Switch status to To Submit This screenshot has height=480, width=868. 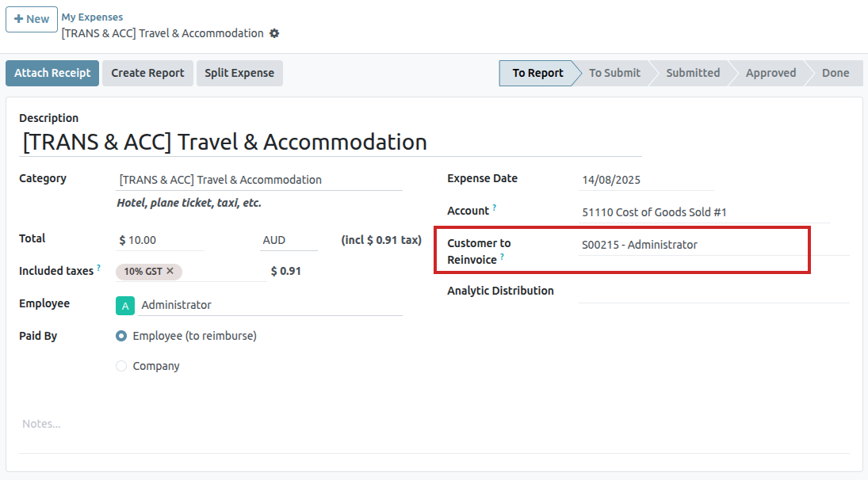[x=614, y=73]
